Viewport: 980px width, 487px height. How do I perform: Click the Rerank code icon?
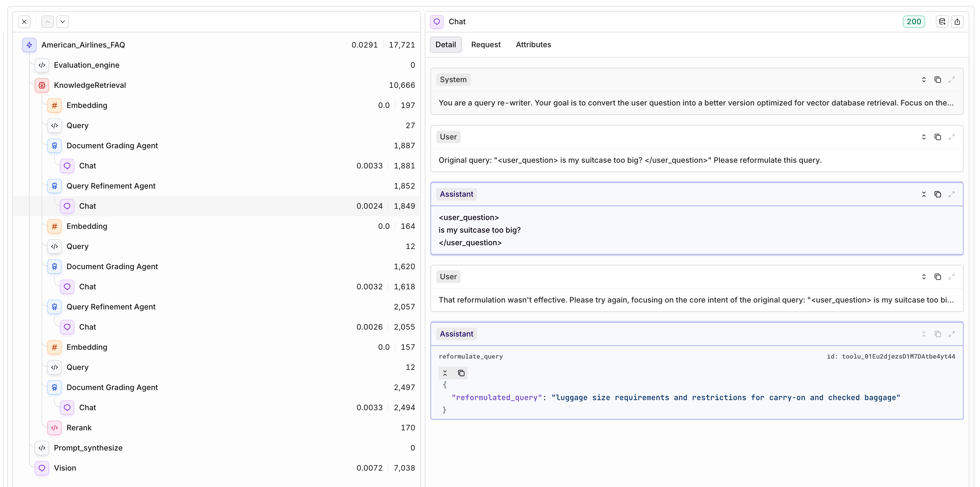pyautogui.click(x=55, y=428)
